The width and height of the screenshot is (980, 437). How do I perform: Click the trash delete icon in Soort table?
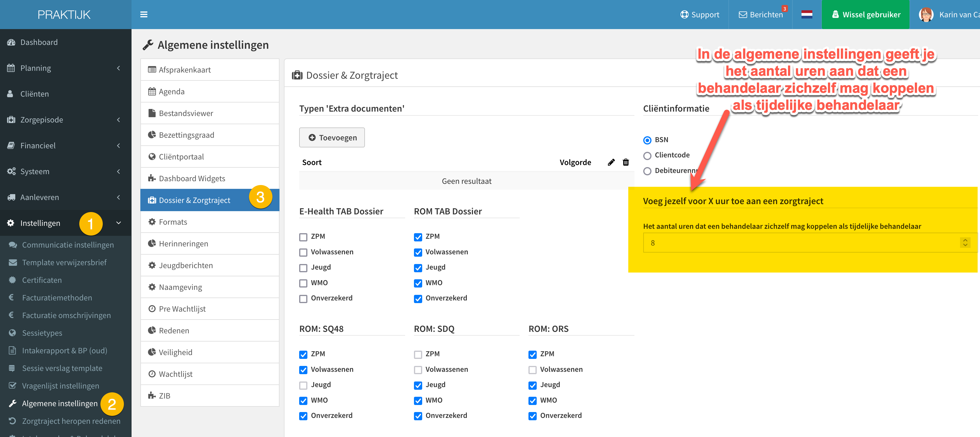coord(626,162)
